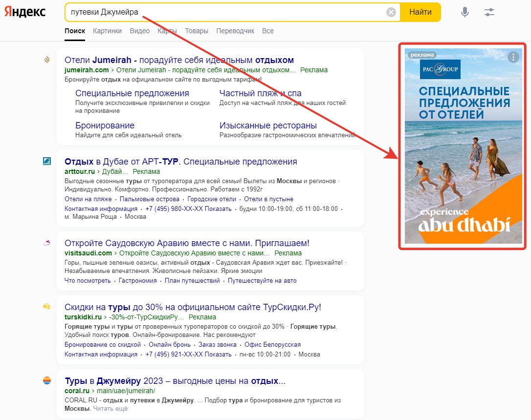Show phone +7 (495) 980-XX-XX

coord(188,209)
